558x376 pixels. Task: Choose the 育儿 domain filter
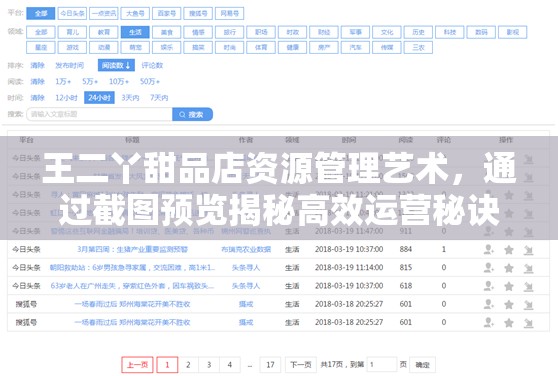(72, 32)
